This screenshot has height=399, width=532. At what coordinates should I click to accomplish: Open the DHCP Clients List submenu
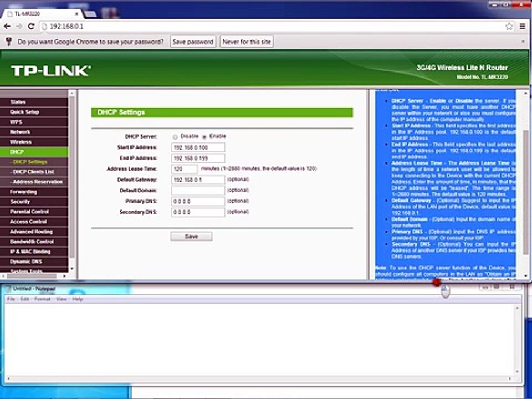(34, 172)
